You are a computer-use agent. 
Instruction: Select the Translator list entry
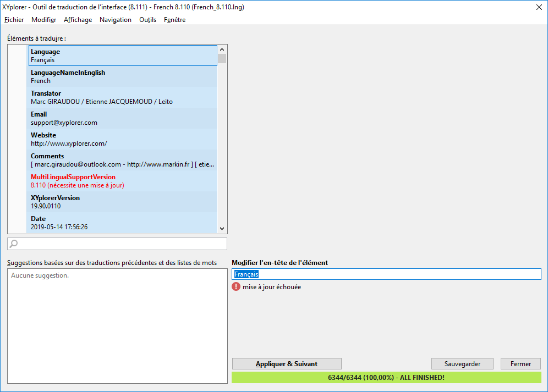pos(122,97)
